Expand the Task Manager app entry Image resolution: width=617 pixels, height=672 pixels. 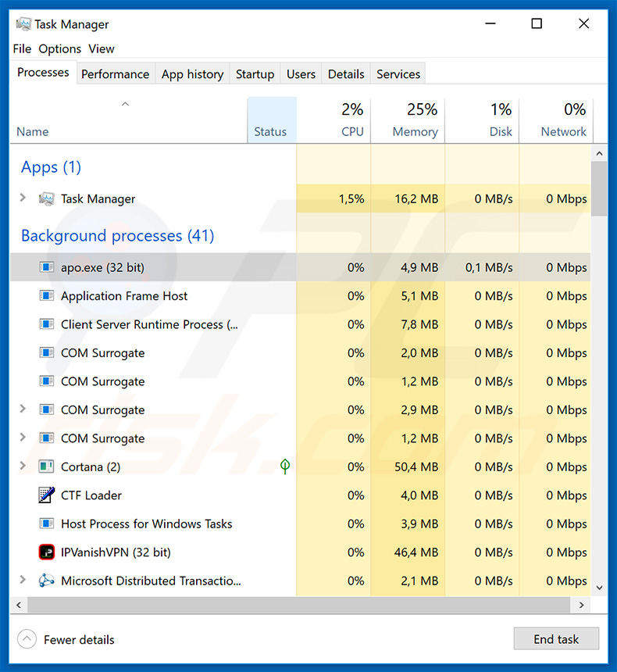pyautogui.click(x=23, y=198)
